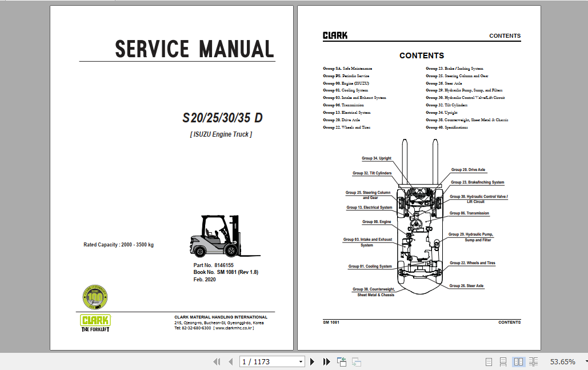Switch to single page layout

coord(489,362)
